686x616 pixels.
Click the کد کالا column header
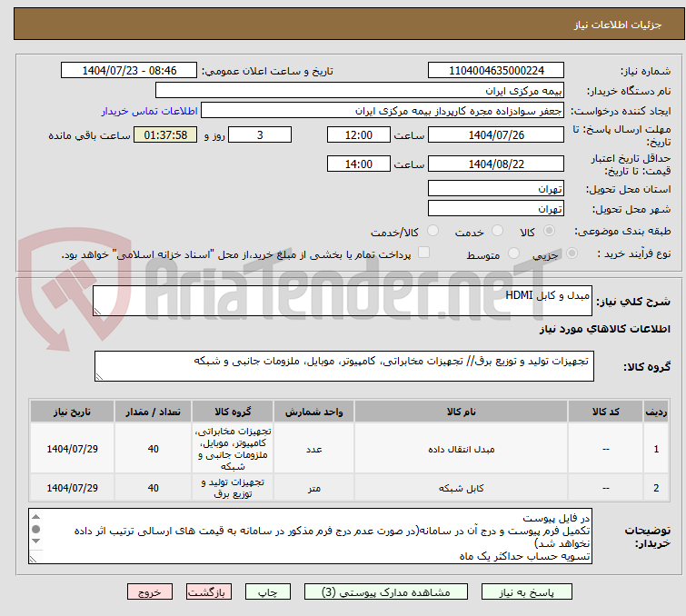605,412
